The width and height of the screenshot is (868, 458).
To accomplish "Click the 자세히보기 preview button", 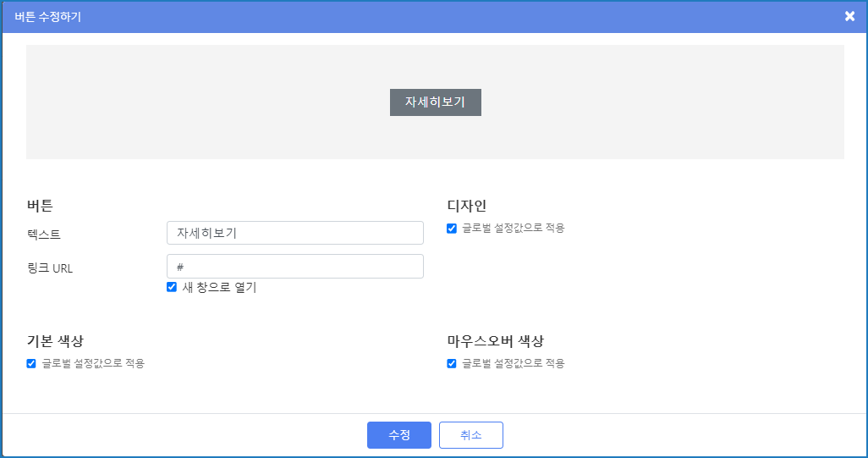I will (435, 102).
